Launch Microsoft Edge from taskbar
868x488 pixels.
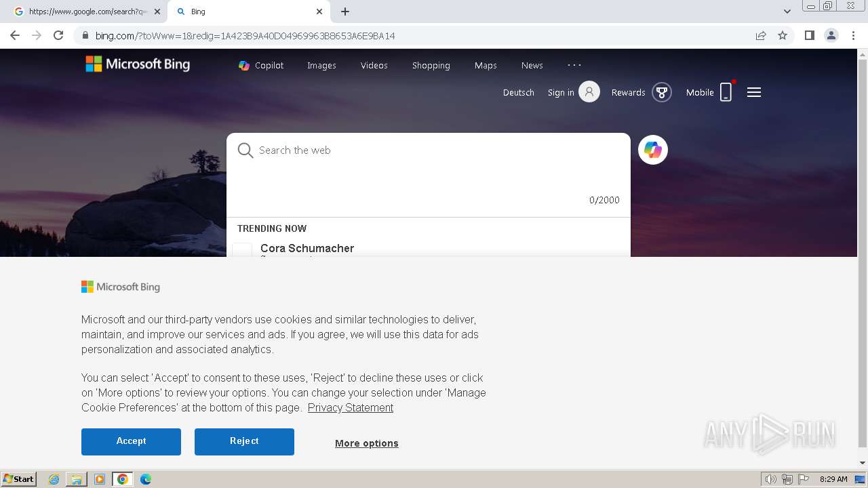[x=146, y=479]
